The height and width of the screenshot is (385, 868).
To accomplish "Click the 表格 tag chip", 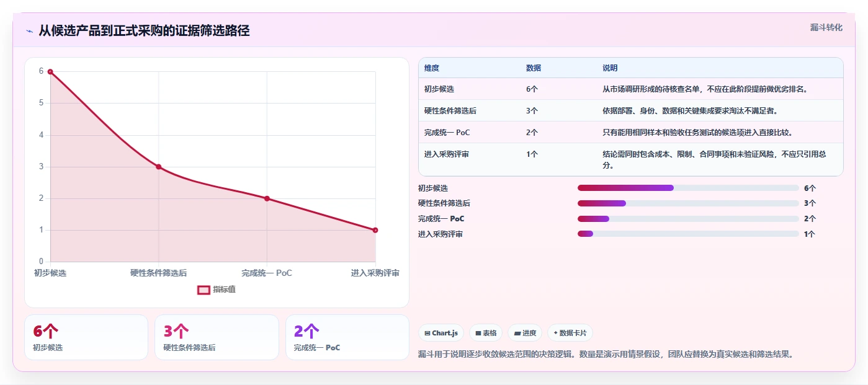I will click(x=486, y=333).
